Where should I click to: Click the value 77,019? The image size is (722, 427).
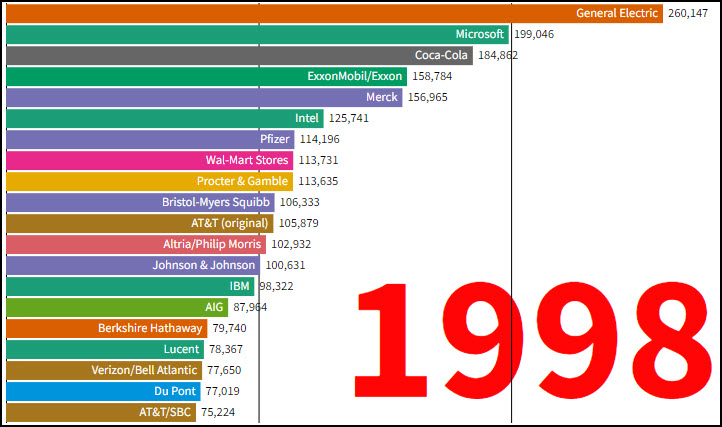(222, 392)
